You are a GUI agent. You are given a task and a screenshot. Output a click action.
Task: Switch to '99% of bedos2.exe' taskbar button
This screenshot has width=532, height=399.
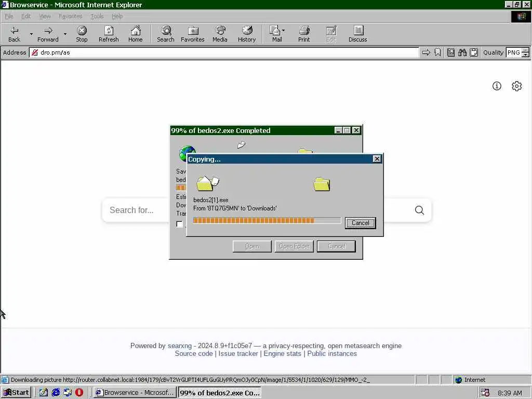(x=220, y=393)
